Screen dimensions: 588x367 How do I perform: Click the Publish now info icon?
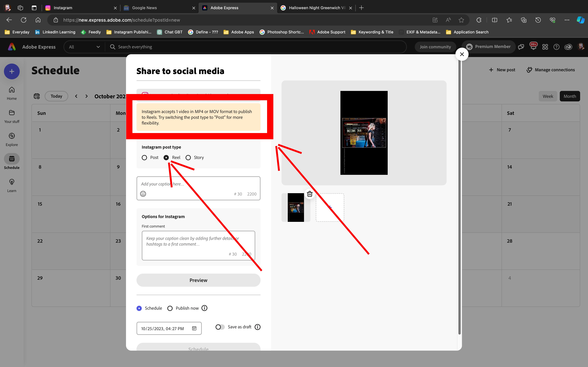205,308
